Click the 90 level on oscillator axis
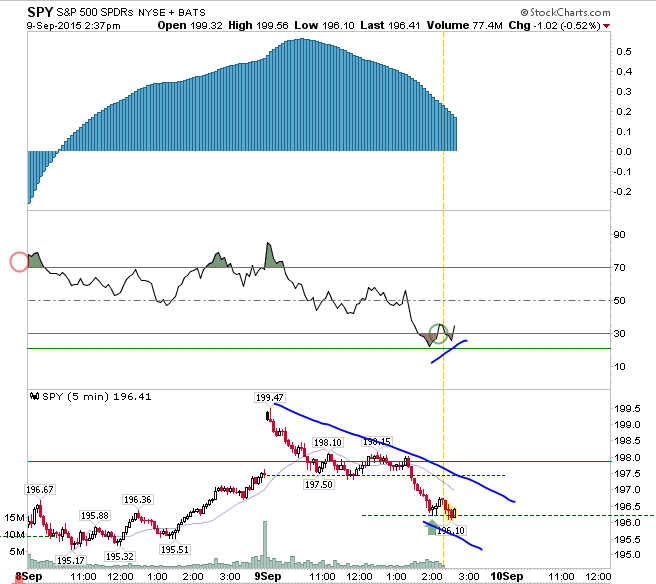This screenshot has height=584, width=656. click(620, 234)
